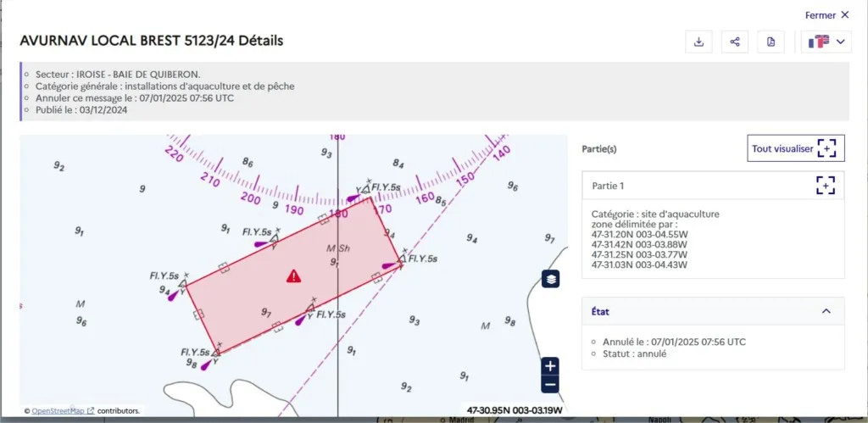Viewport: 868px width, 423px height.
Task: Open the map layers selector
Action: pos(550,279)
